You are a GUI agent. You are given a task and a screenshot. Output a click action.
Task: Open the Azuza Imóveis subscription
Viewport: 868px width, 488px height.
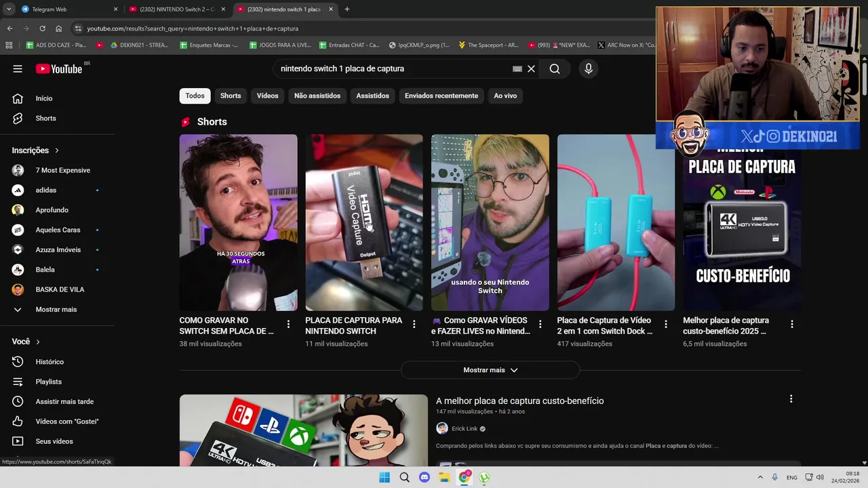pyautogui.click(x=58, y=249)
